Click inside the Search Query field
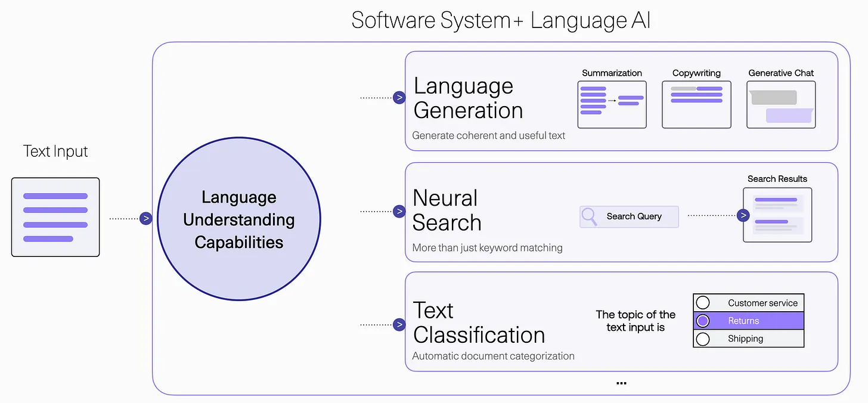Viewport: 868px width, 403px height. [x=634, y=216]
